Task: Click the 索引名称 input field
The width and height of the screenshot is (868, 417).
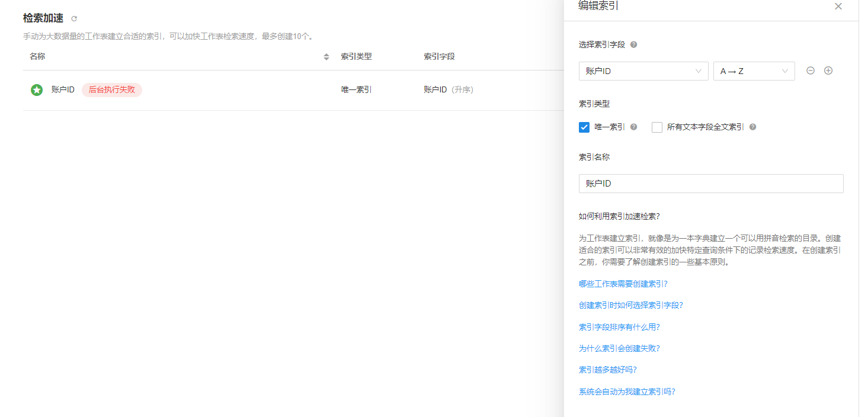Action: (x=710, y=184)
